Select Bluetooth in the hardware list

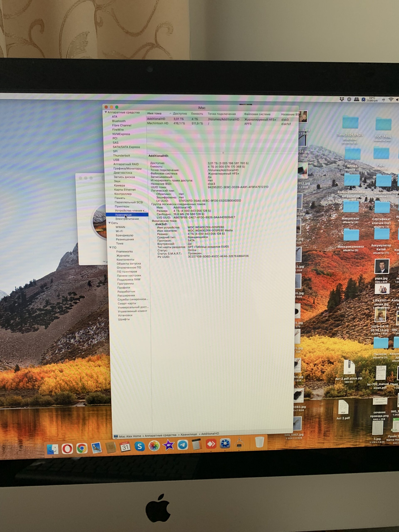pos(119,121)
